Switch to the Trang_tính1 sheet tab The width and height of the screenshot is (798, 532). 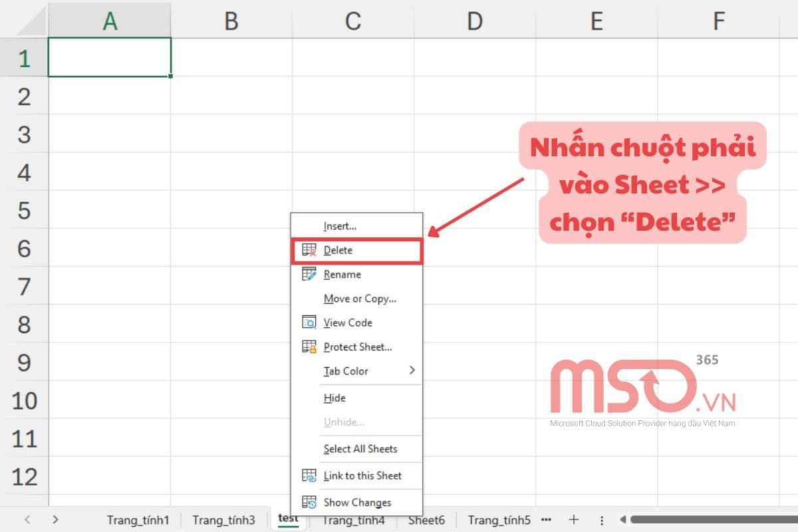(138, 520)
